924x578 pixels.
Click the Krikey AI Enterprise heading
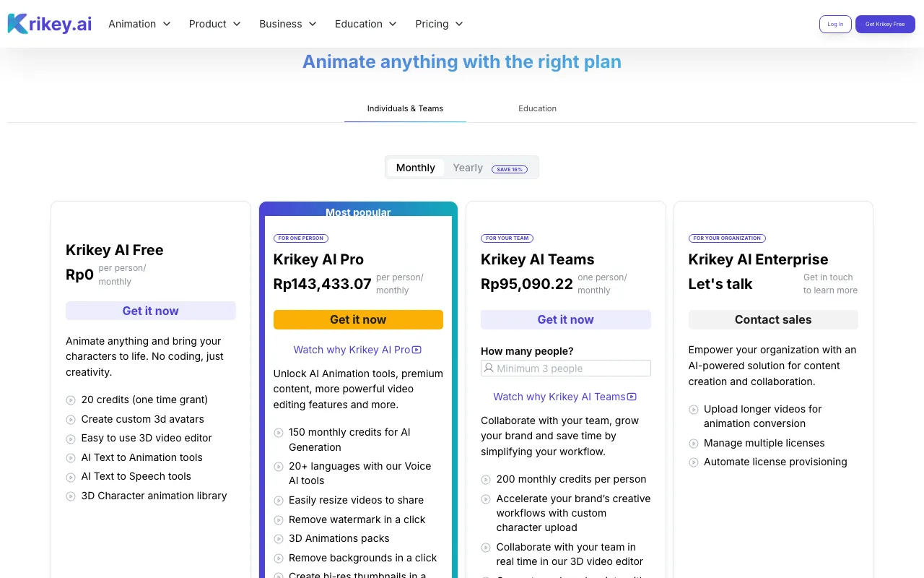(758, 259)
